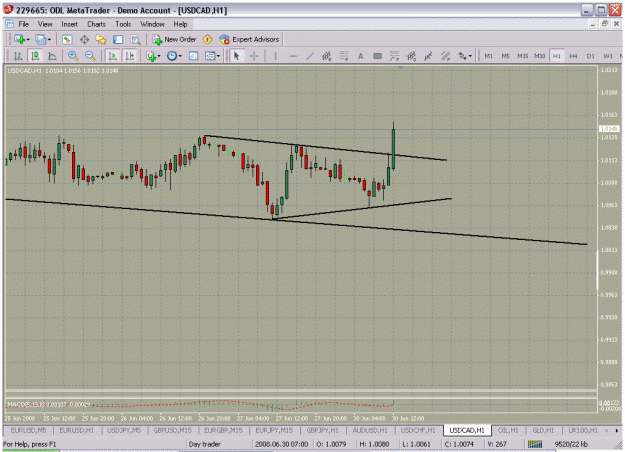Zoom in on the chart

(x=73, y=56)
